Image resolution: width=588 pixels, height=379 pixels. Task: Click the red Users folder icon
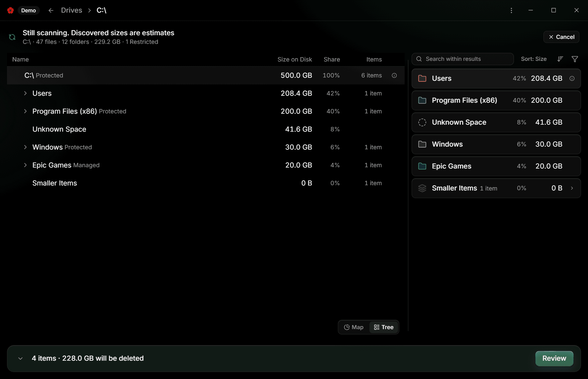(x=422, y=78)
